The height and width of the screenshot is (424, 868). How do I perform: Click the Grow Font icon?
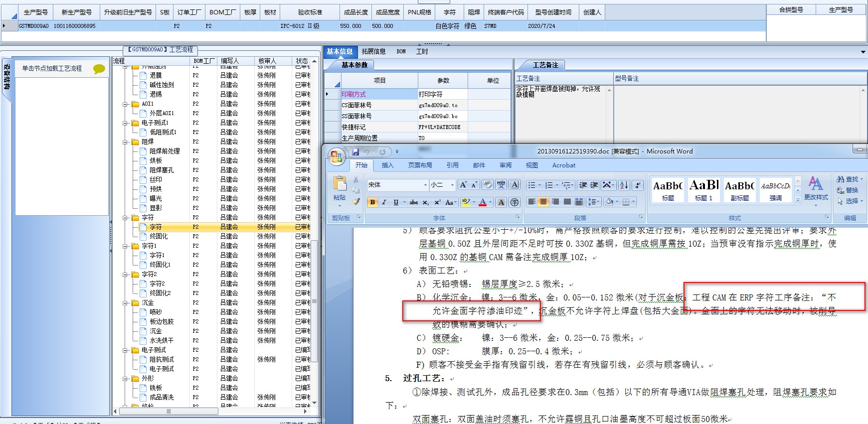tap(463, 185)
